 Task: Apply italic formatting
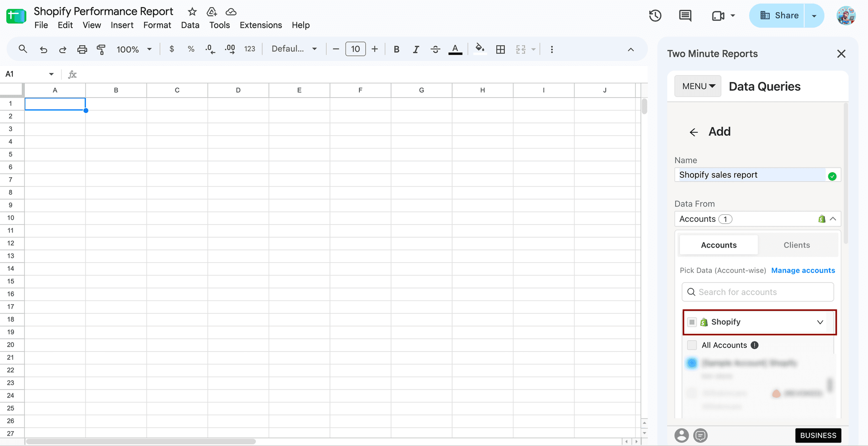click(x=416, y=49)
